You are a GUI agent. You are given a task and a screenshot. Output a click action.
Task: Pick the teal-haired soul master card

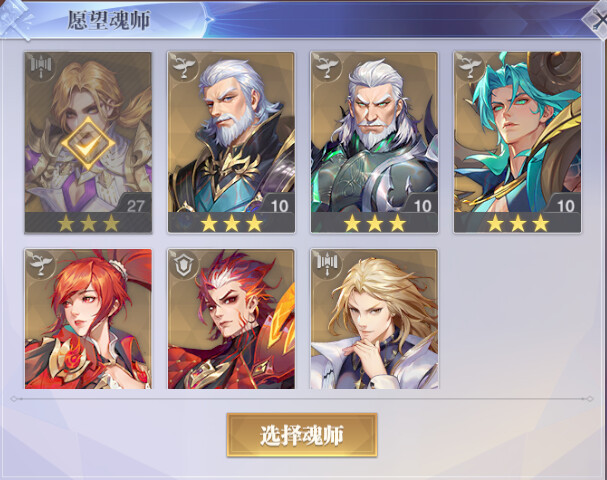coord(517,142)
